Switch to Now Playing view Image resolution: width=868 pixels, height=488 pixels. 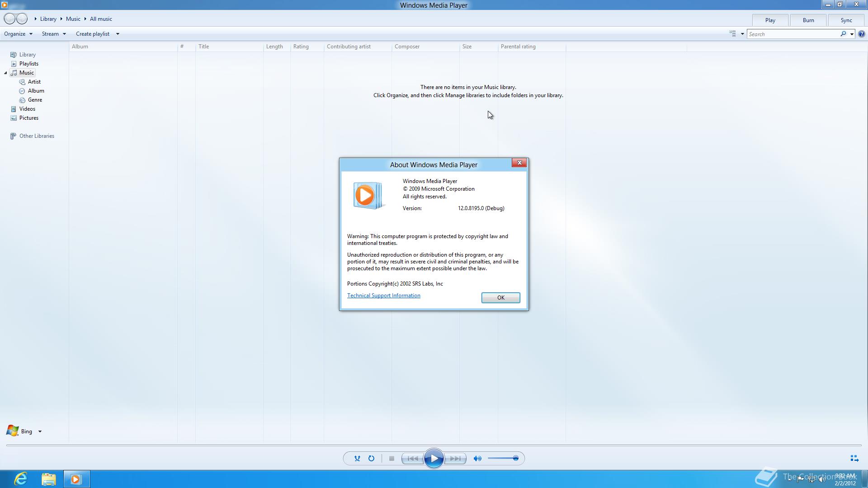[854, 458]
